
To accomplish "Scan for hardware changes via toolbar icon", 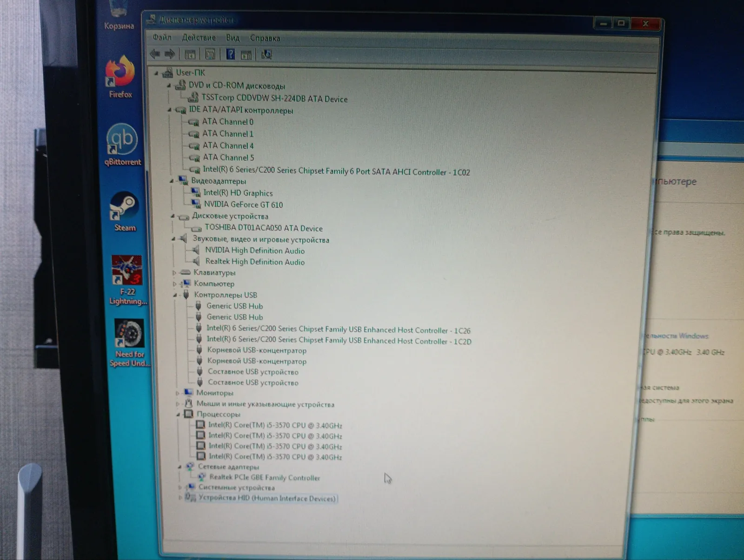I will (266, 55).
